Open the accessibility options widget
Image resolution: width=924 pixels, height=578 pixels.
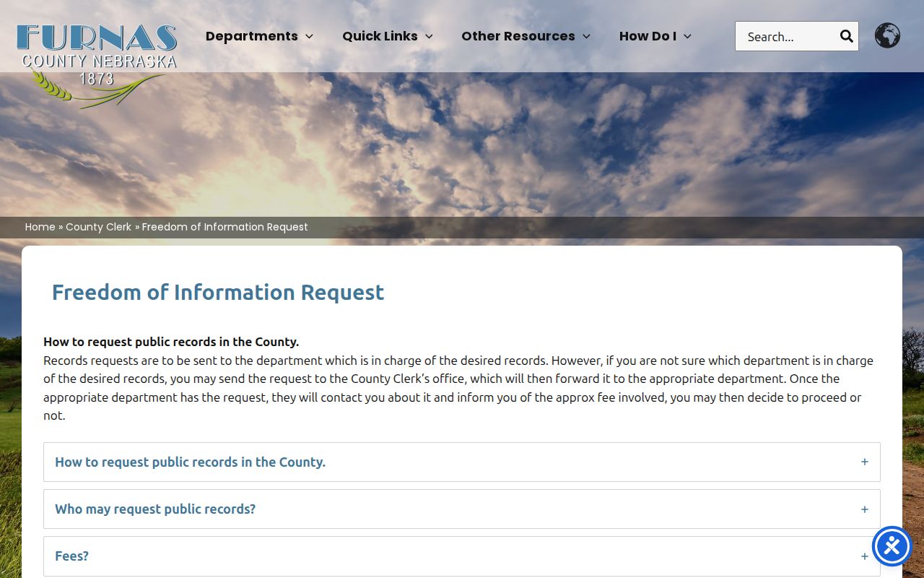(892, 546)
